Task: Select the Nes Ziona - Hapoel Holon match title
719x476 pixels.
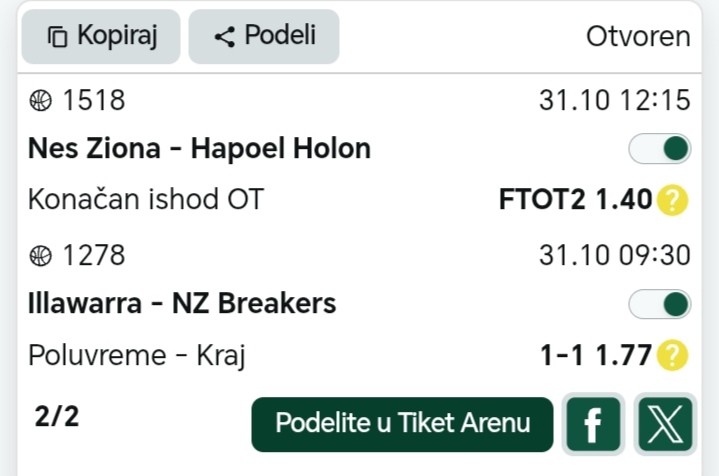Action: pos(199,149)
